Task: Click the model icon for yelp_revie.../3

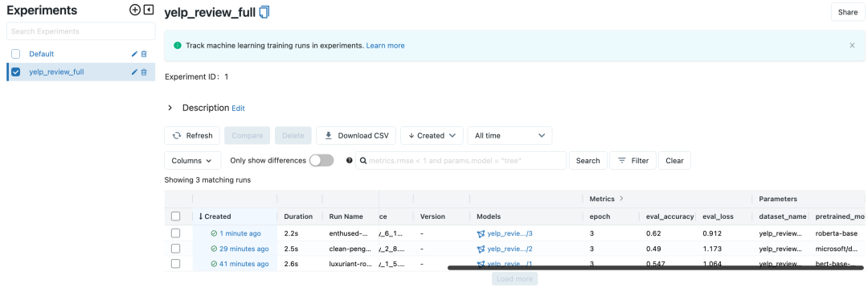Action: point(481,234)
